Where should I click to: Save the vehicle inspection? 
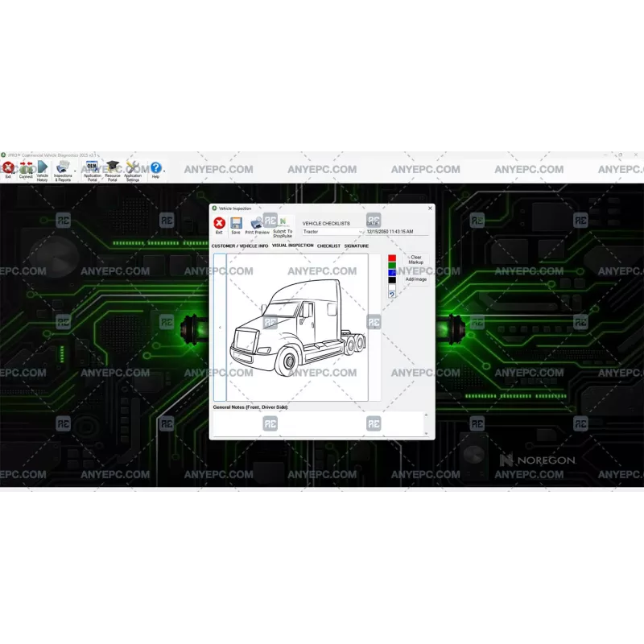click(x=236, y=225)
